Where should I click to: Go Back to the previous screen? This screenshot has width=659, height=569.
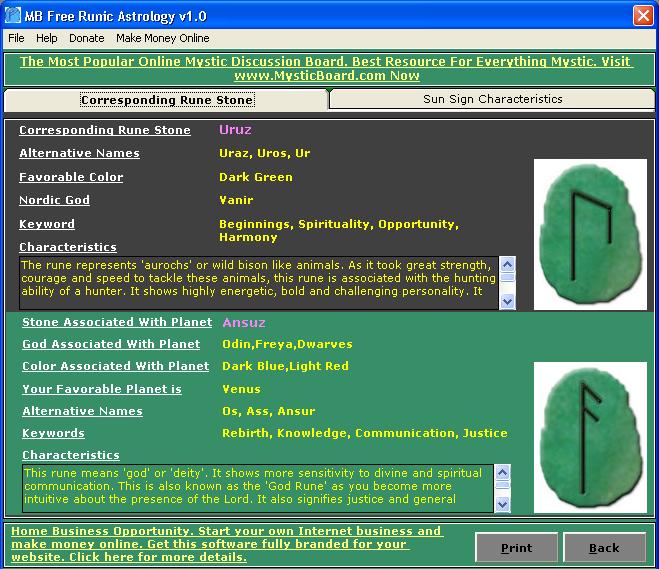coord(604,548)
